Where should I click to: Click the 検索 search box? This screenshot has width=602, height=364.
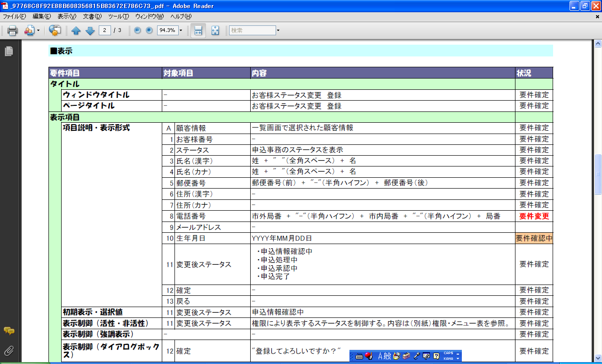253,30
